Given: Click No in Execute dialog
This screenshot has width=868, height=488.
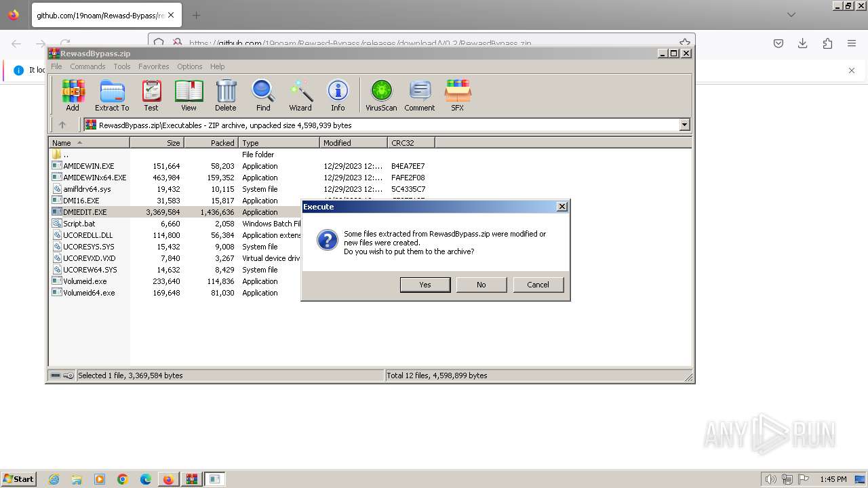Looking at the screenshot, I should pyautogui.click(x=481, y=285).
